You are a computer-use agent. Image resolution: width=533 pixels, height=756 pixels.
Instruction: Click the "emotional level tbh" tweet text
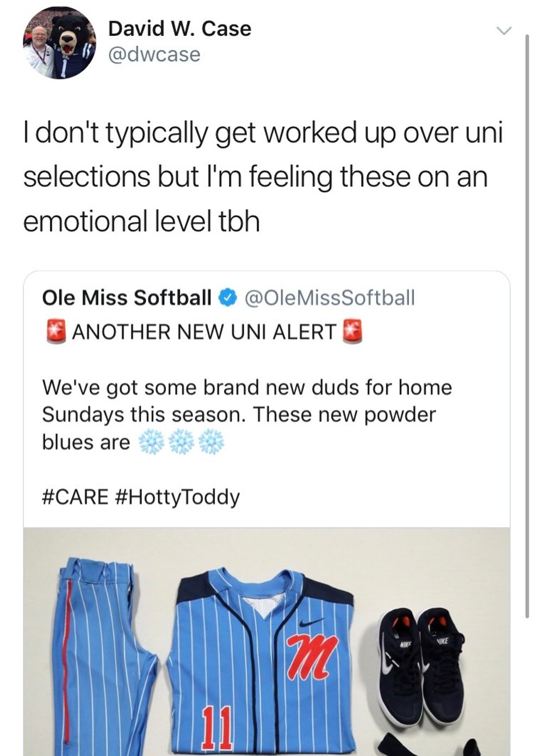(141, 222)
